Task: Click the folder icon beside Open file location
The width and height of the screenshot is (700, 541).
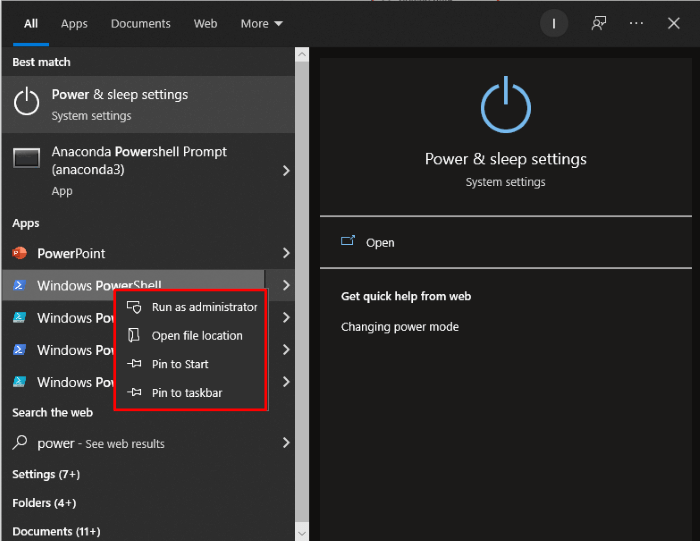Action: tap(134, 335)
